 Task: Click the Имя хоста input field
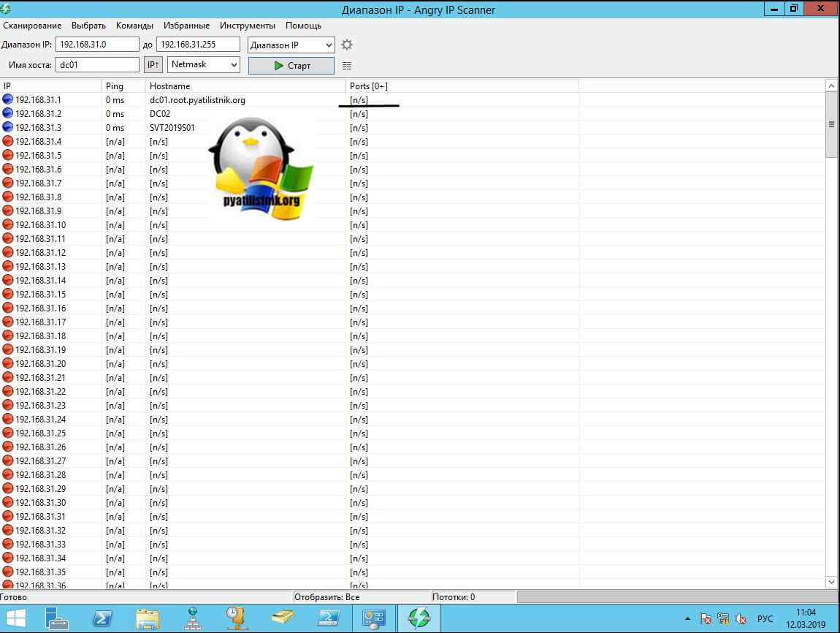pyautogui.click(x=97, y=65)
